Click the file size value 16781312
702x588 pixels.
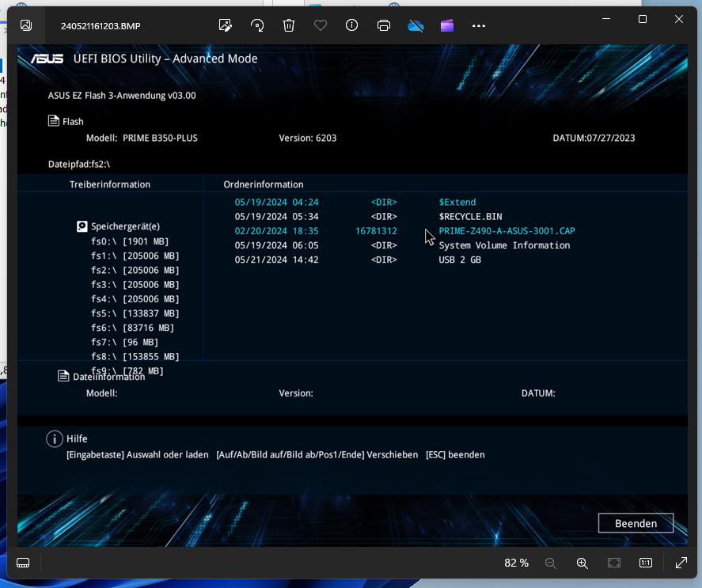376,230
